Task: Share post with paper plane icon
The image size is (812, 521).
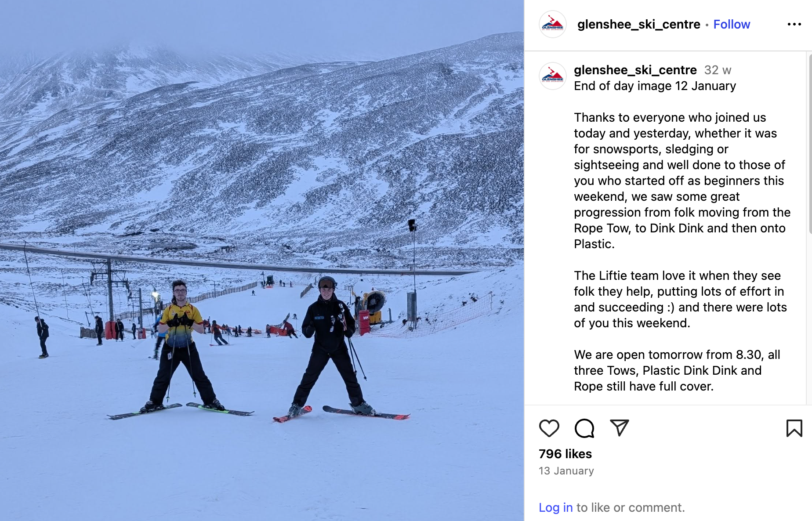Action: (x=620, y=428)
